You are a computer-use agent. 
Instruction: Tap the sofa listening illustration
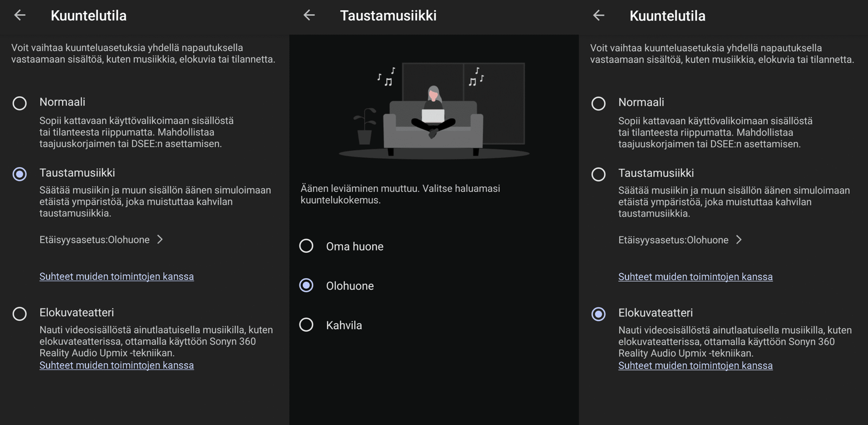coord(434,111)
